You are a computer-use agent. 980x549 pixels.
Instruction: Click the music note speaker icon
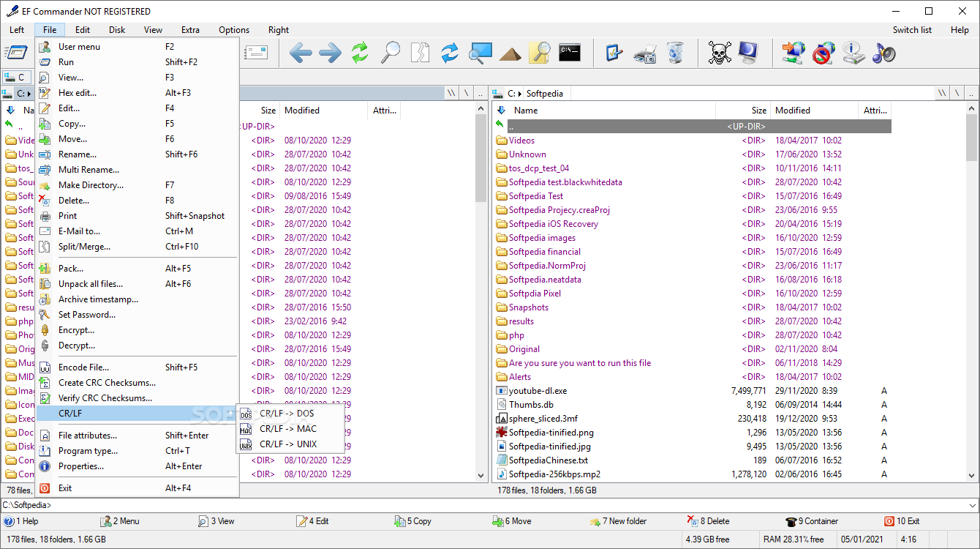883,53
